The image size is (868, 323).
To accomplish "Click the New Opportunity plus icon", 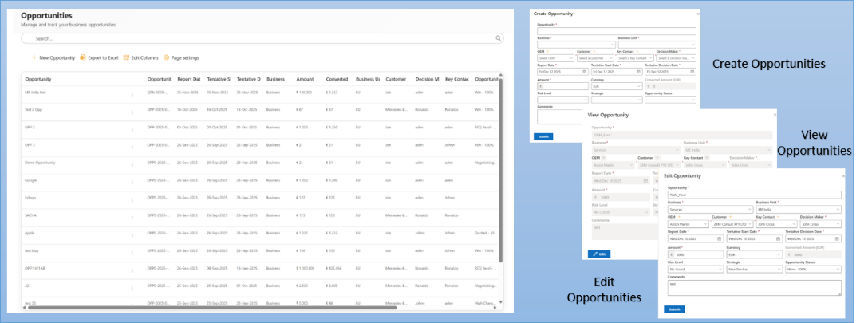I will point(34,58).
